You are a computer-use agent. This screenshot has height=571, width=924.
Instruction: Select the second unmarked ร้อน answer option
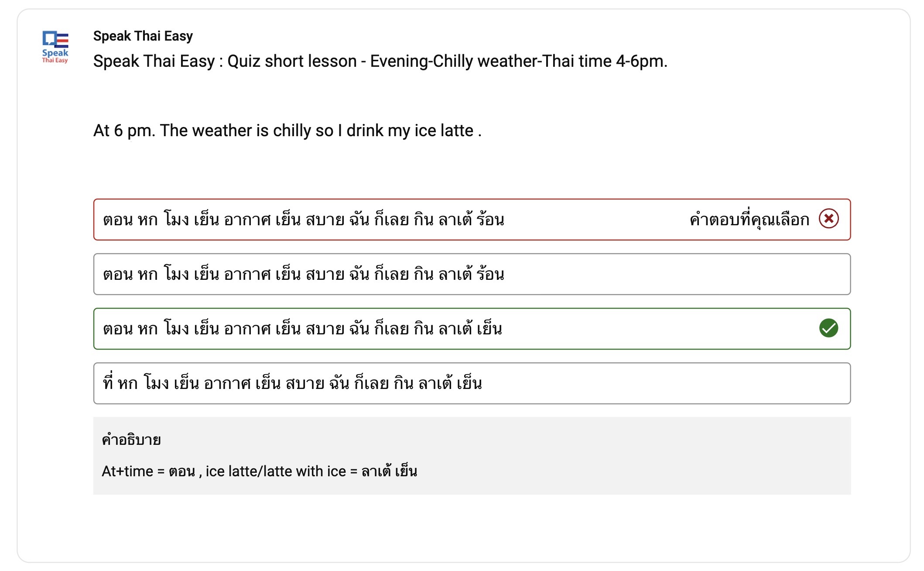(x=472, y=274)
